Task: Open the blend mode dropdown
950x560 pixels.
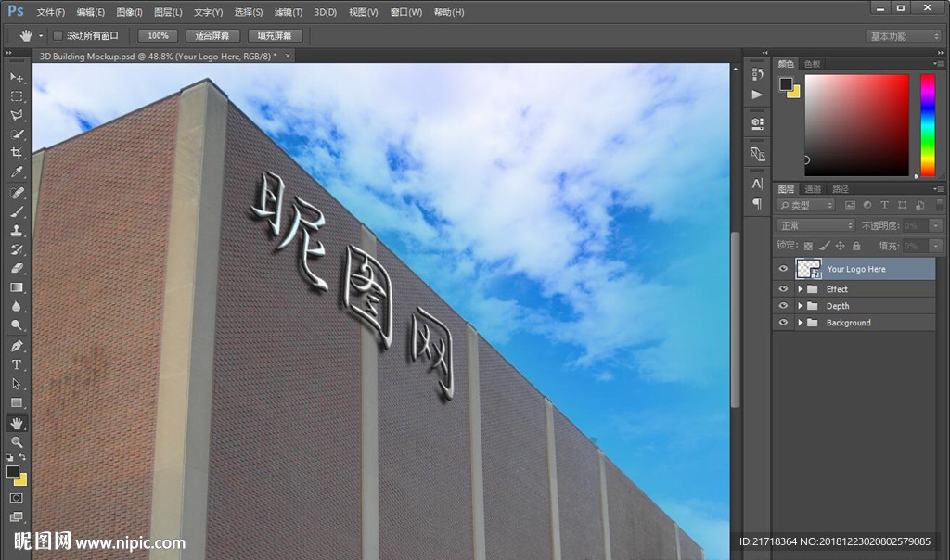Action: (815, 225)
